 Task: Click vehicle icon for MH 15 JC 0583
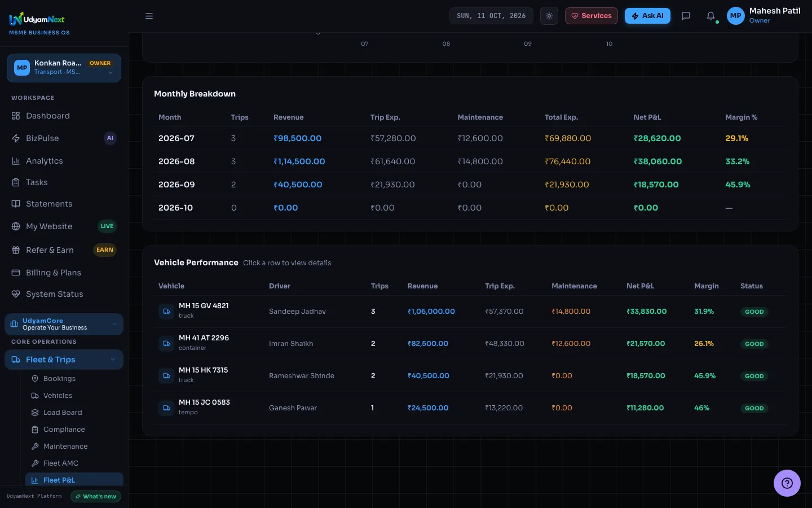pyautogui.click(x=166, y=408)
